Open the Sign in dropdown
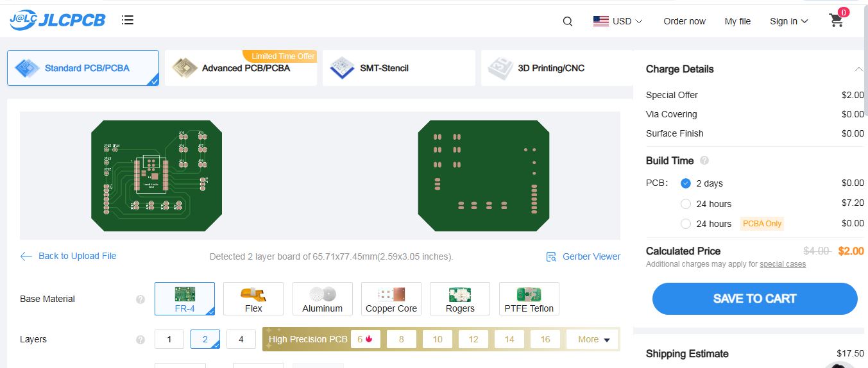 [789, 21]
